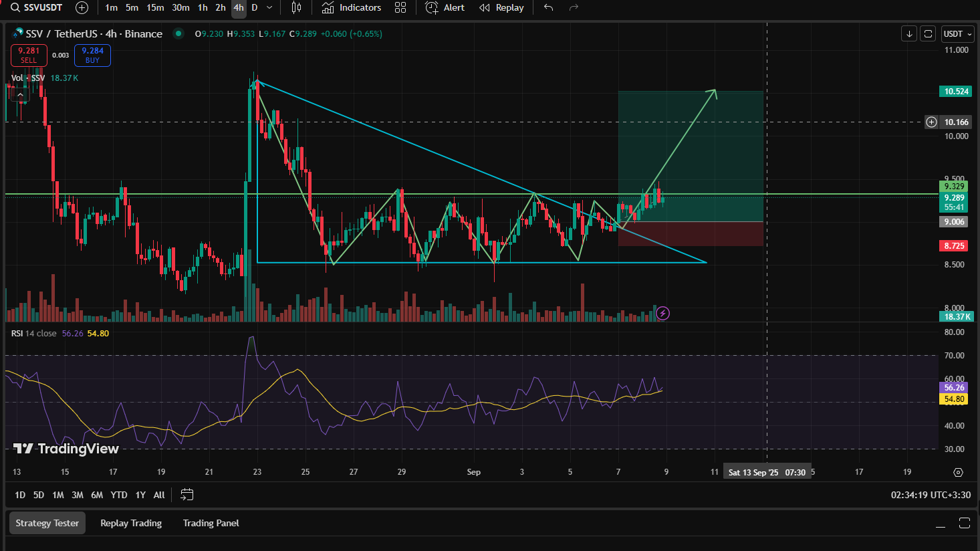Toggle the market status green dot
980x551 pixels.
(178, 33)
